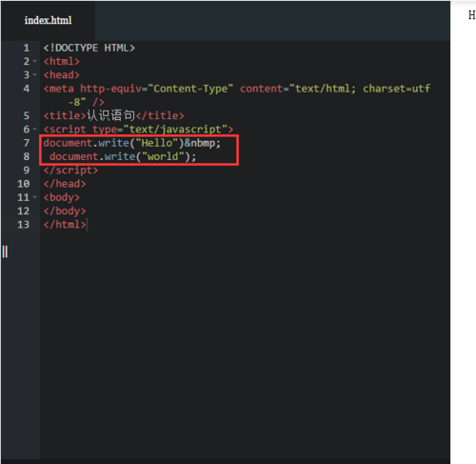Screen dimensions: 476x464
Task: Click the &nbmp; text on line 7
Action: coord(203,143)
